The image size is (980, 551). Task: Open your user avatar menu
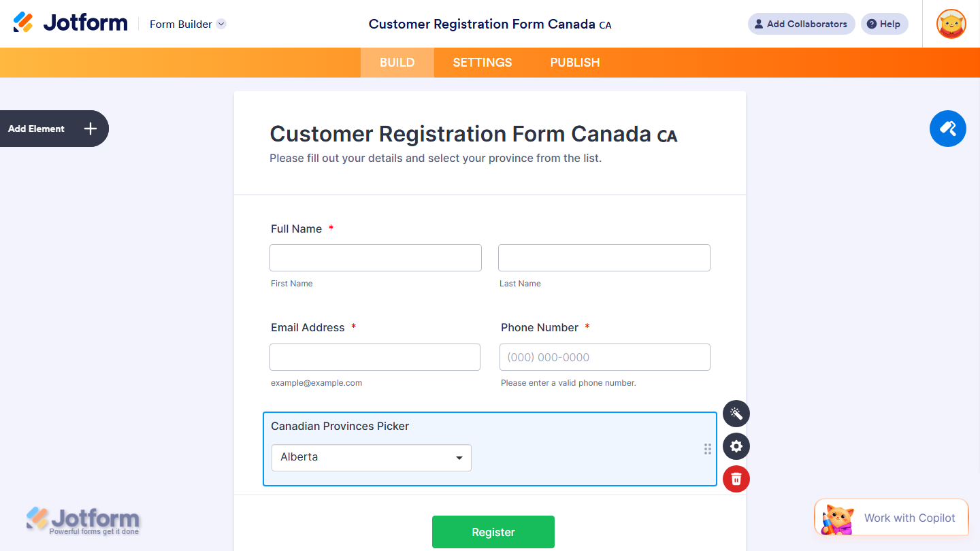(x=951, y=24)
